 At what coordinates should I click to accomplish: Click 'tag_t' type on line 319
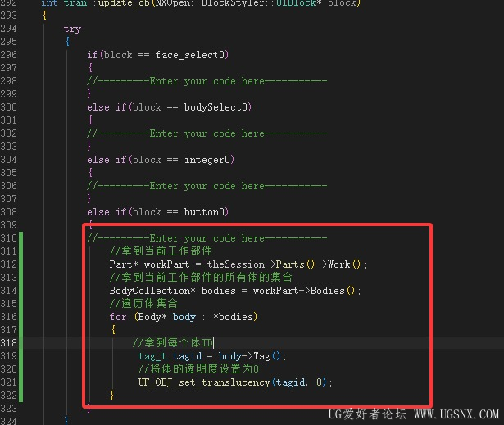152,356
